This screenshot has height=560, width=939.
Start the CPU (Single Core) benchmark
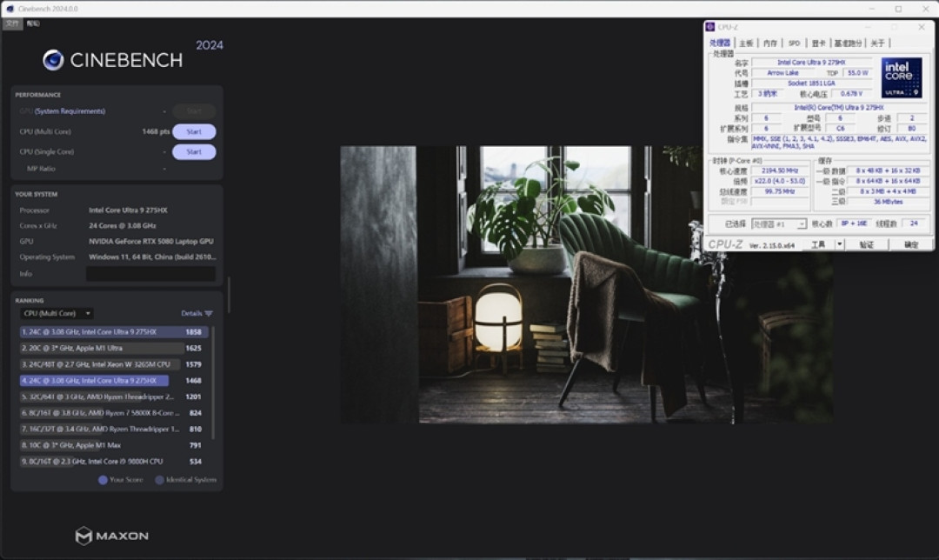[194, 152]
